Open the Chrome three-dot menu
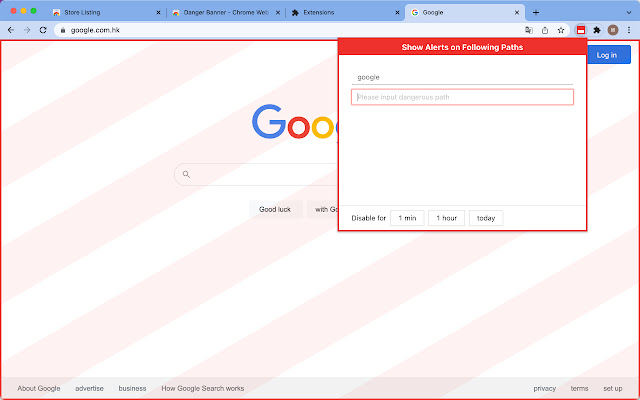640x400 pixels. click(629, 30)
